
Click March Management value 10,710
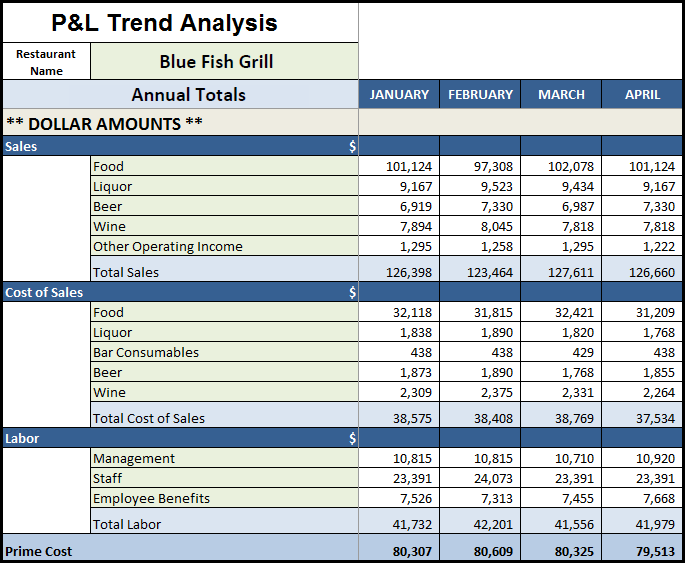click(561, 458)
